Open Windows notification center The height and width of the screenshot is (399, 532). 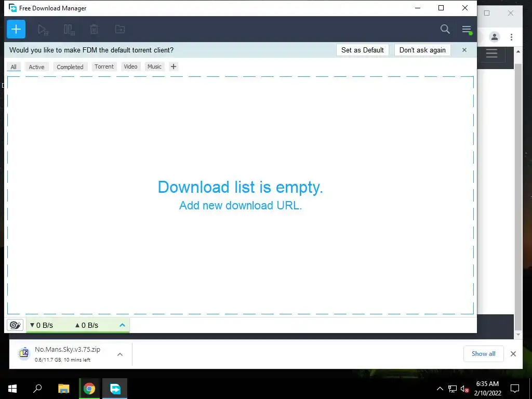(x=515, y=389)
